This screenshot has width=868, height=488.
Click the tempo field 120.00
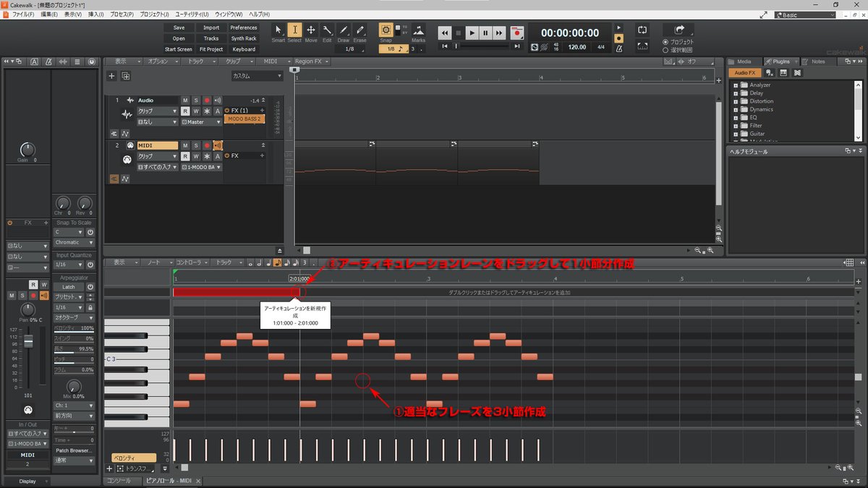577,47
